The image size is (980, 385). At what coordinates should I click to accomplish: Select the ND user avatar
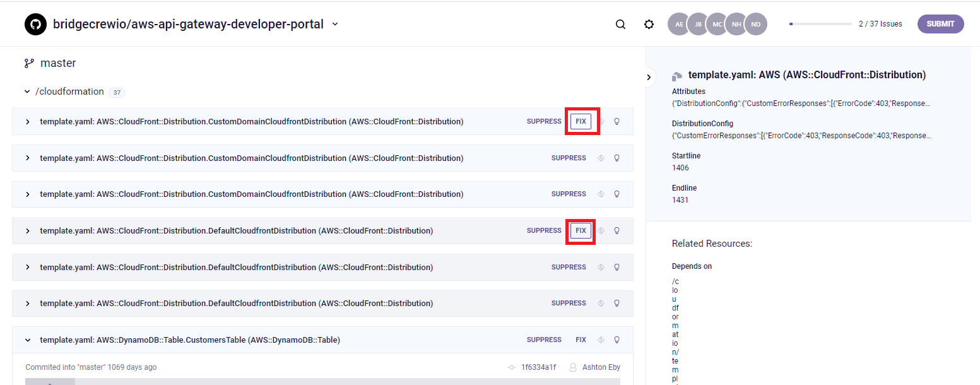tap(756, 24)
